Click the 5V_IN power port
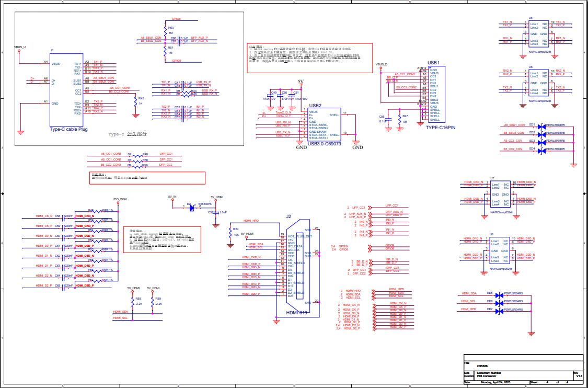The image size is (588, 388). (x=172, y=200)
